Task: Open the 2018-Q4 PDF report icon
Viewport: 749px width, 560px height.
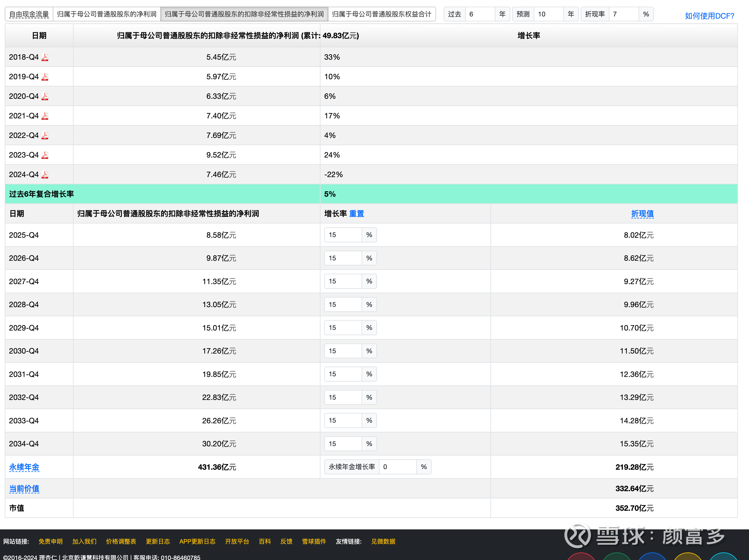Action: [x=45, y=57]
